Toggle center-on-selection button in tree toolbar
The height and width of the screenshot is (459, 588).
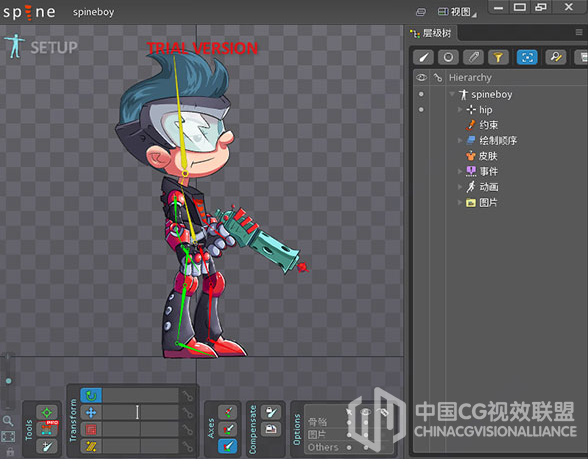(527, 57)
